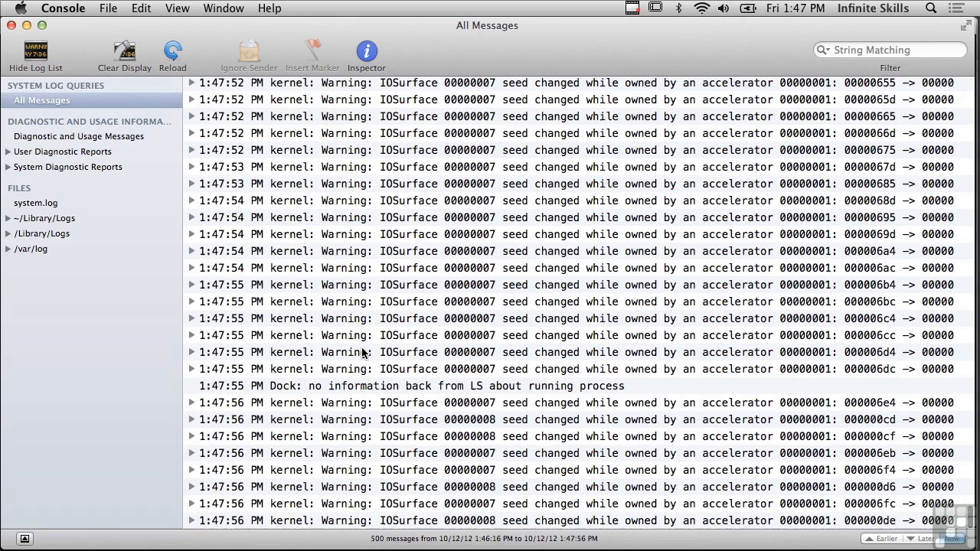Screen dimensions: 980x551
Task: Open the Apple menu
Action: [x=21, y=8]
